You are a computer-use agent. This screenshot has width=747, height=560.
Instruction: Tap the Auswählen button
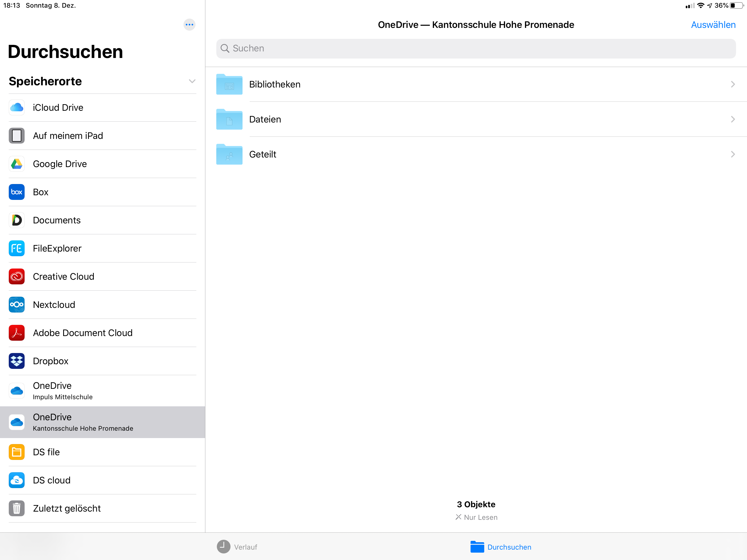tap(713, 25)
